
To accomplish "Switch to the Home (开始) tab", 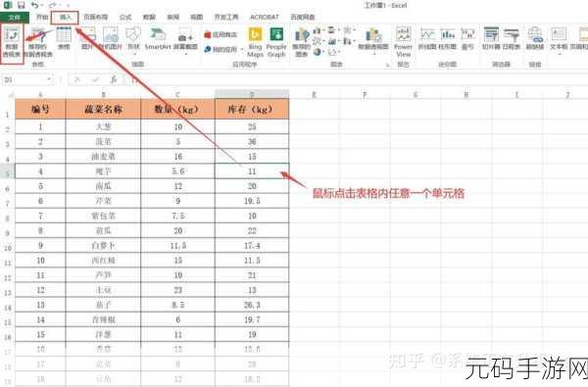I will click(42, 18).
